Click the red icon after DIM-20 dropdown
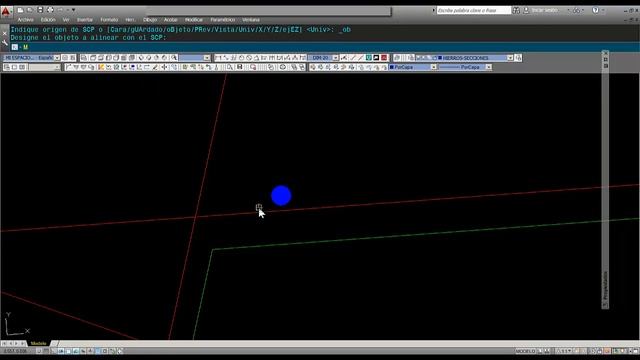The width and height of the screenshot is (640, 360). tap(384, 58)
